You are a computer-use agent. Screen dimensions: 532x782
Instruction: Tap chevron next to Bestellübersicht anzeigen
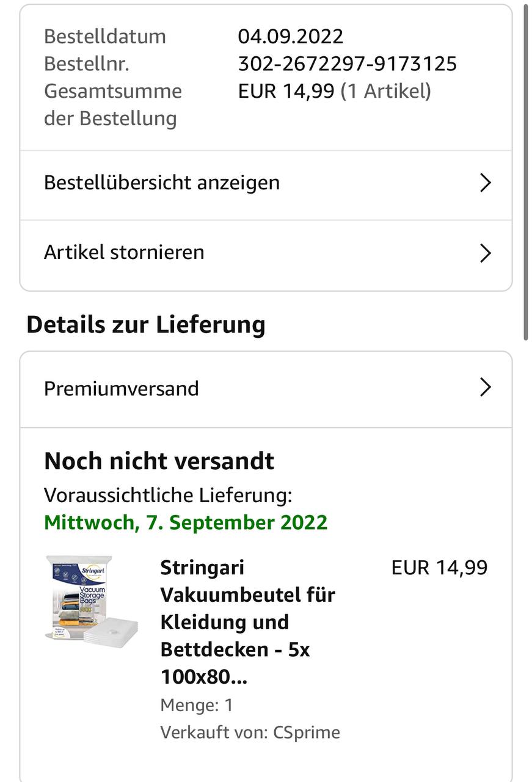486,183
